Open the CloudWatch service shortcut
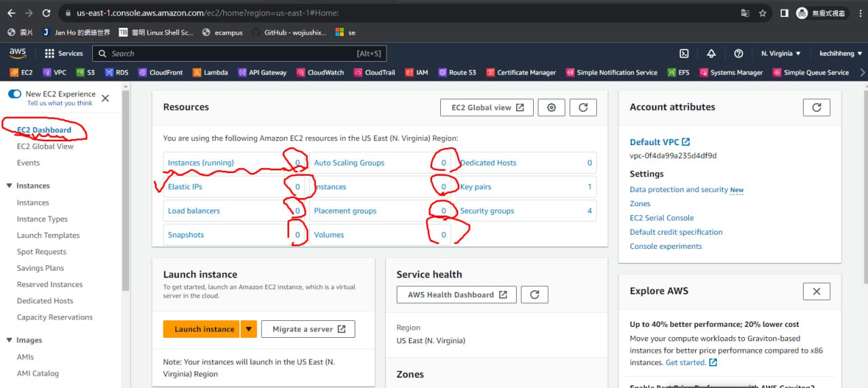 click(x=320, y=73)
